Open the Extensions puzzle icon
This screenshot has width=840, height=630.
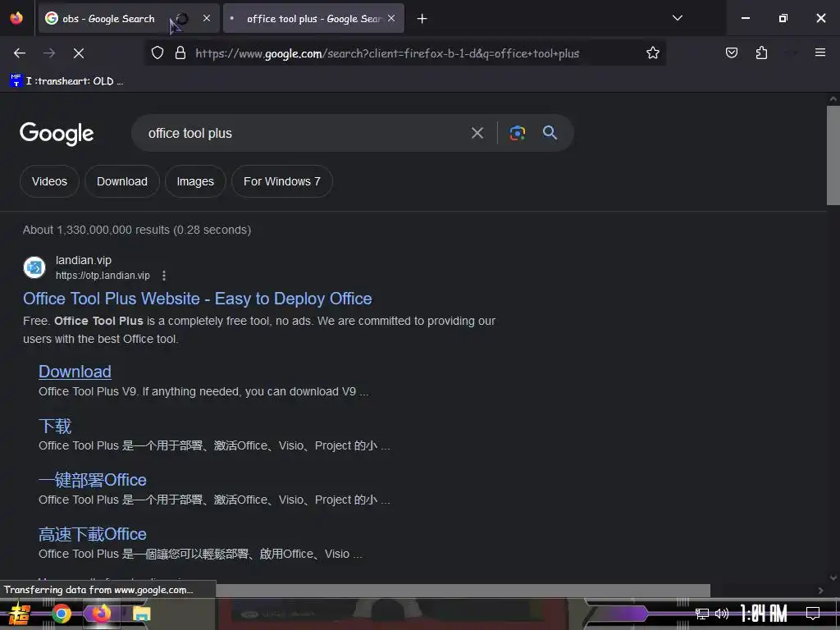(761, 52)
